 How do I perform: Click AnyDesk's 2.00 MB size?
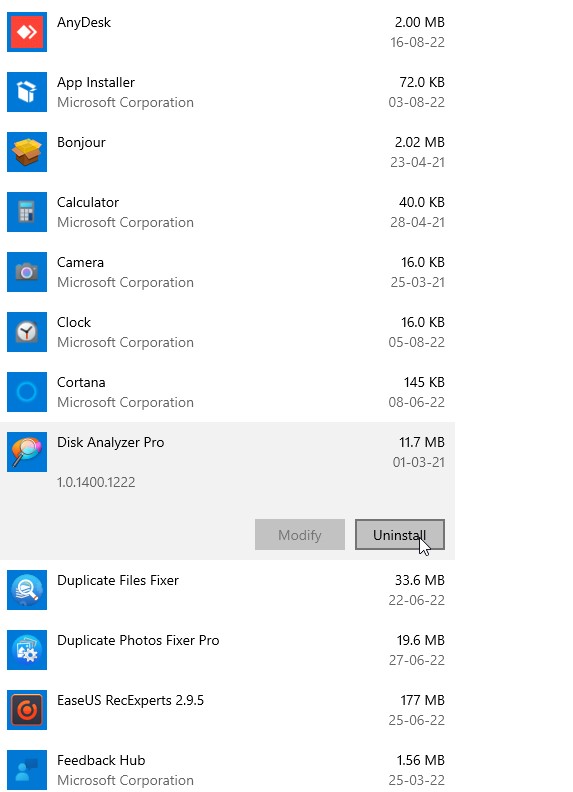point(420,22)
